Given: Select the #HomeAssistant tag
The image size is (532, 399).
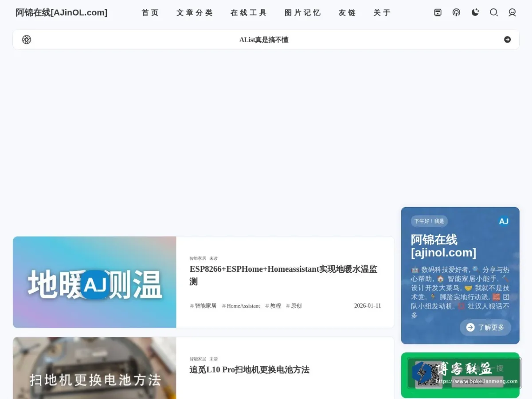Looking at the screenshot, I should (x=241, y=306).
